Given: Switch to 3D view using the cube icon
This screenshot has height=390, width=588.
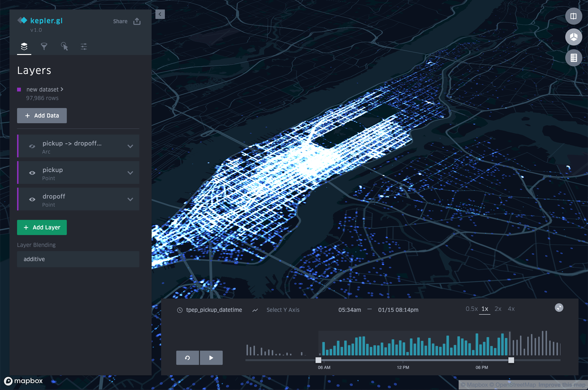Looking at the screenshot, I should point(574,37).
